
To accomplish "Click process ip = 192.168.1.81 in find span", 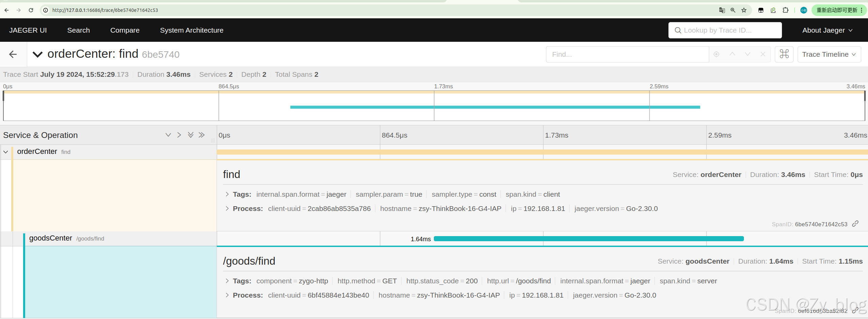I will 538,209.
